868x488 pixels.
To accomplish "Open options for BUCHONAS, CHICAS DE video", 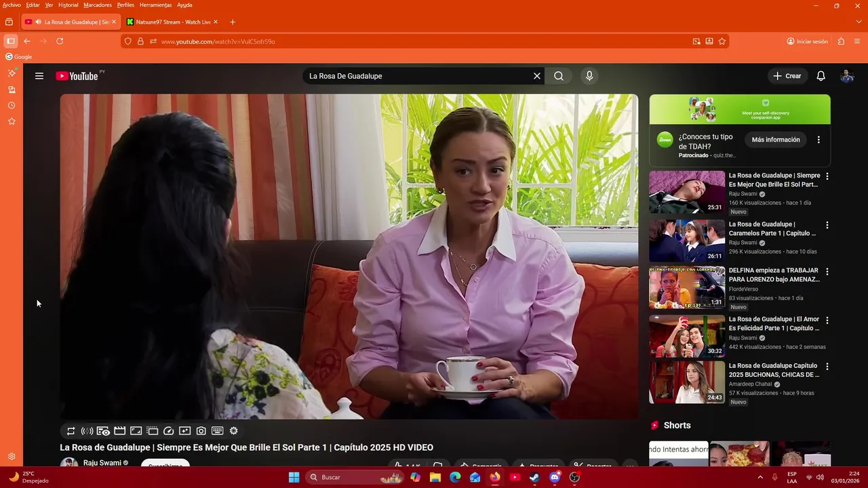I will [x=827, y=367].
